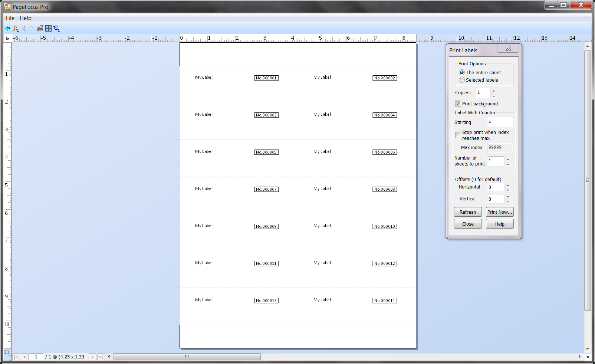Enable 'Stop print when index reaches max'
This screenshot has width=595, height=364.
click(x=458, y=135)
